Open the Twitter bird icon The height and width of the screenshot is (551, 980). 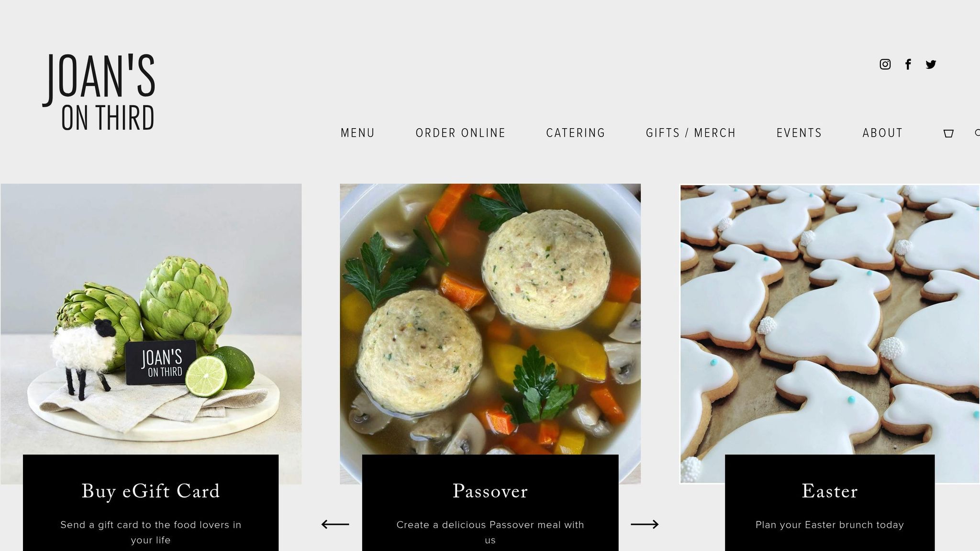[x=931, y=64]
